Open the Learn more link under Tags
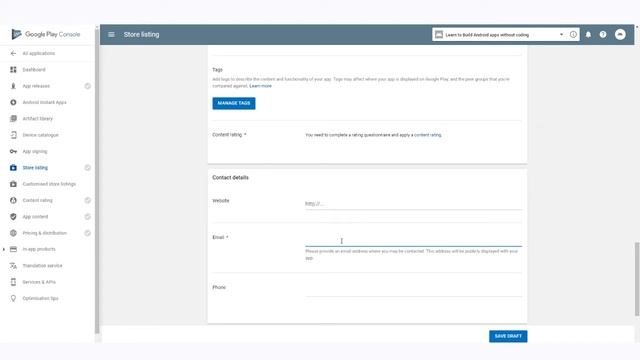Image resolution: width=640 pixels, height=360 pixels. click(260, 86)
